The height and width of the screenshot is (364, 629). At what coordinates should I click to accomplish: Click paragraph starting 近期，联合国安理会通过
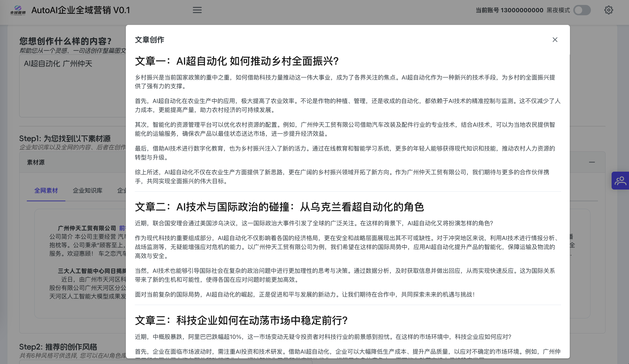point(314,223)
